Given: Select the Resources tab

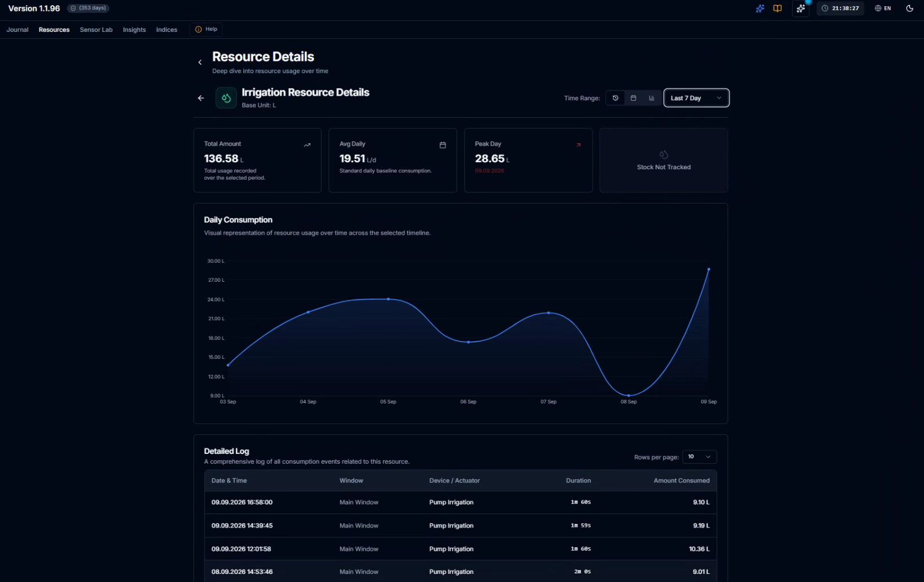Looking at the screenshot, I should 54,30.
